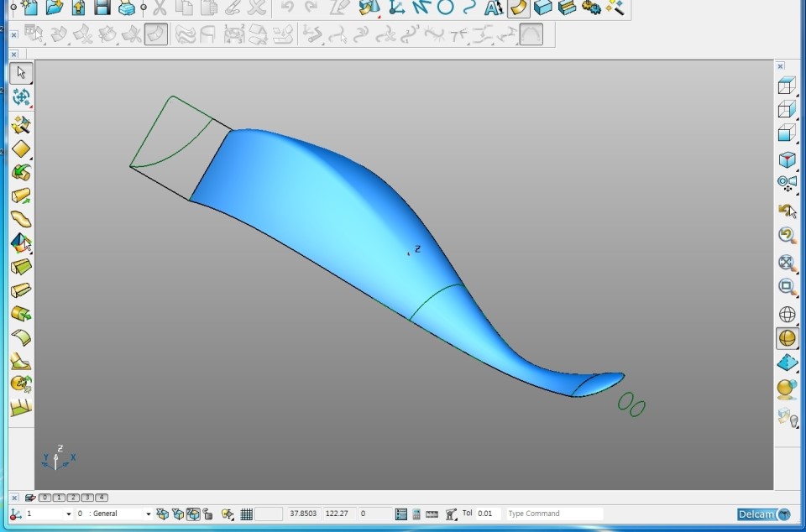Select the Line creation tool
This screenshot has width=806, height=532.
point(421,8)
